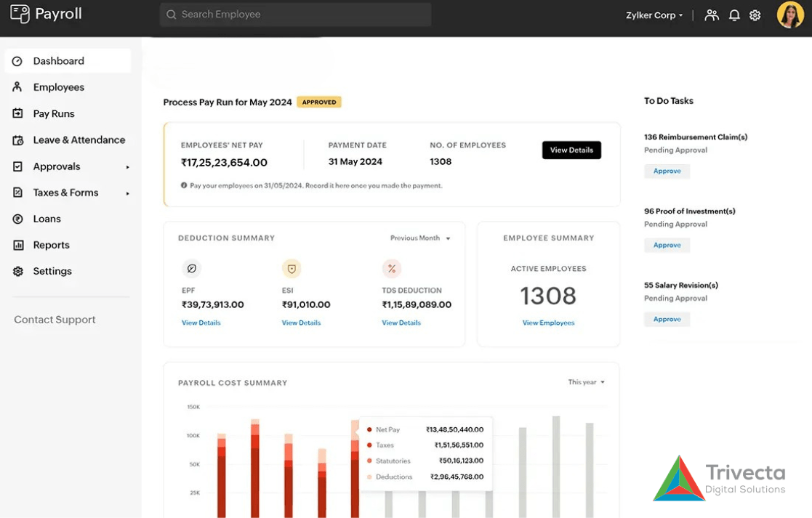Image resolution: width=812 pixels, height=518 pixels.
Task: Open the user profile avatar
Action: 790,15
